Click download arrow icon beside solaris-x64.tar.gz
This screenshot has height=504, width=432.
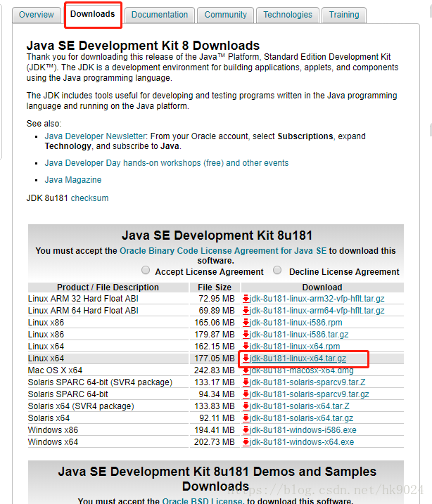click(246, 418)
